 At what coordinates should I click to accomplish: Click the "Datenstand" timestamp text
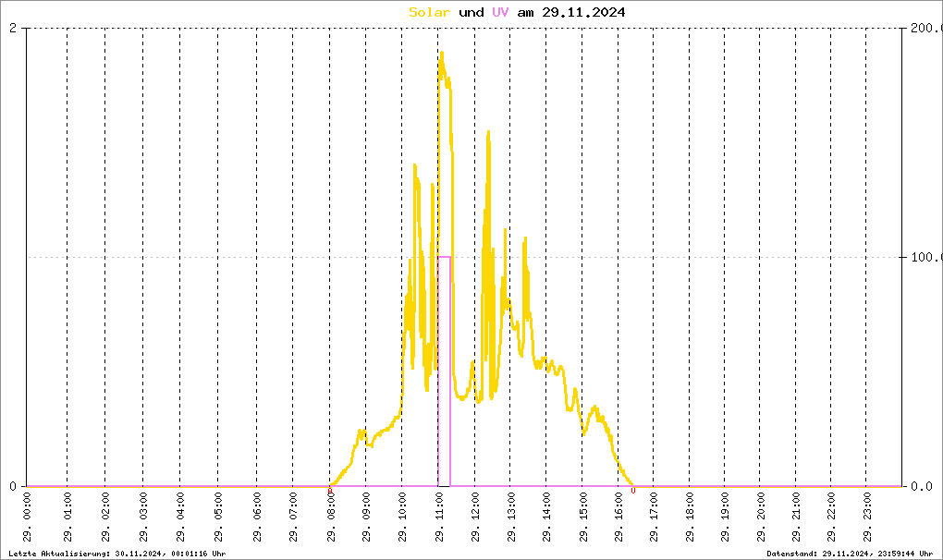tap(850, 554)
